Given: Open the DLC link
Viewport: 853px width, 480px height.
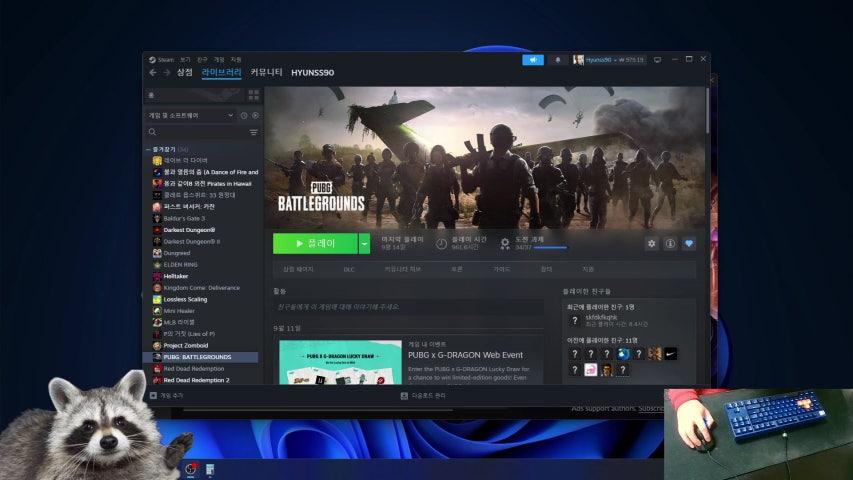Looking at the screenshot, I should (x=349, y=269).
